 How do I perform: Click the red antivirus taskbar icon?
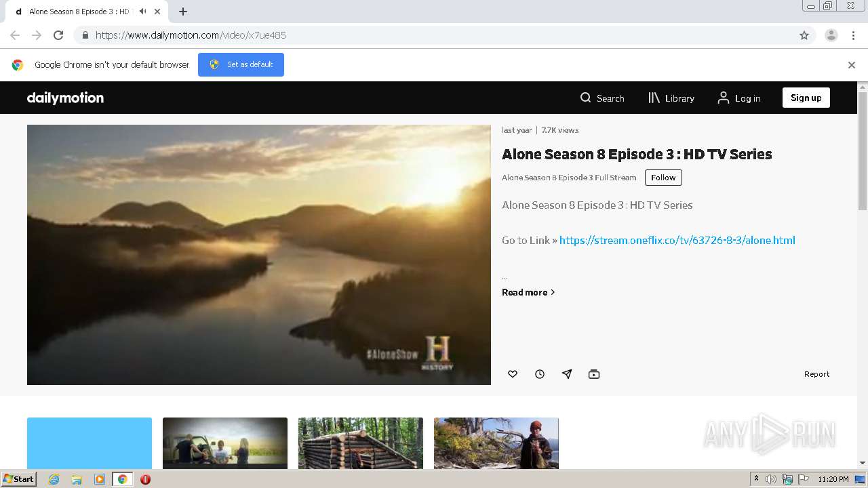tap(145, 479)
